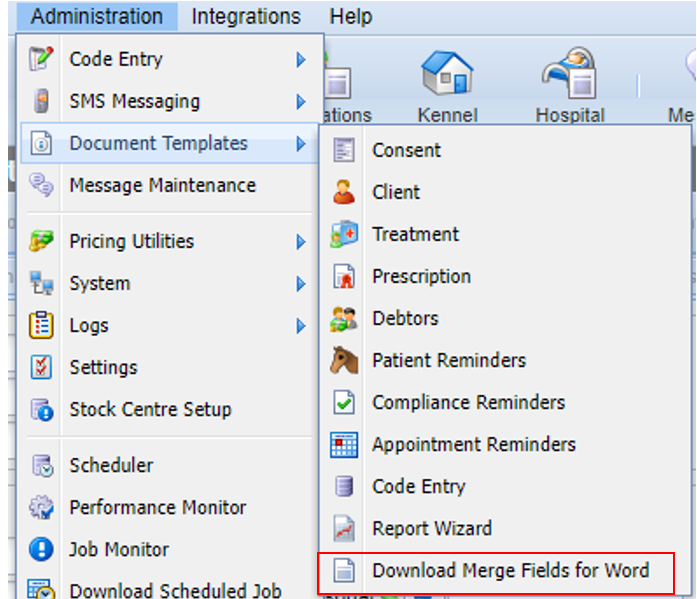
Task: Open Stock Centre Setup
Action: (150, 409)
